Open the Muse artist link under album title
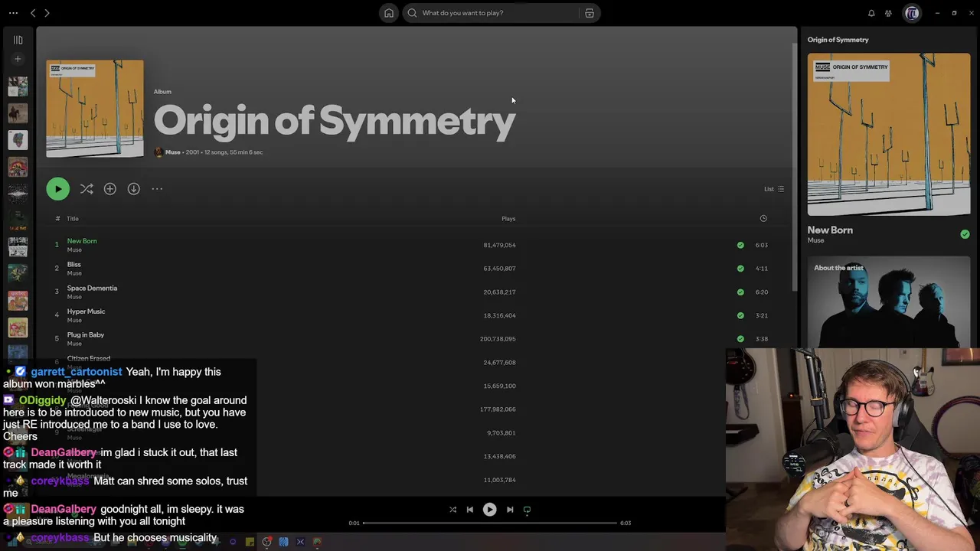The height and width of the screenshot is (551, 980). pyautogui.click(x=173, y=152)
